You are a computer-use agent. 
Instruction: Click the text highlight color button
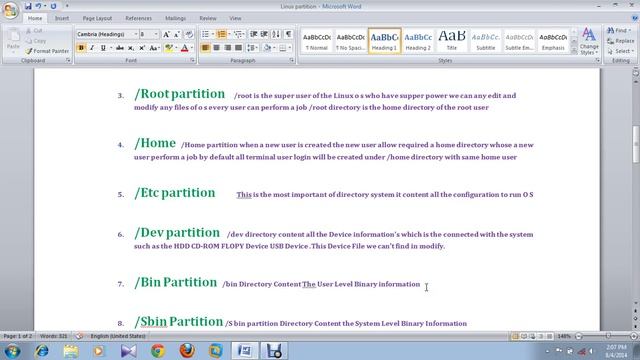(x=169, y=48)
